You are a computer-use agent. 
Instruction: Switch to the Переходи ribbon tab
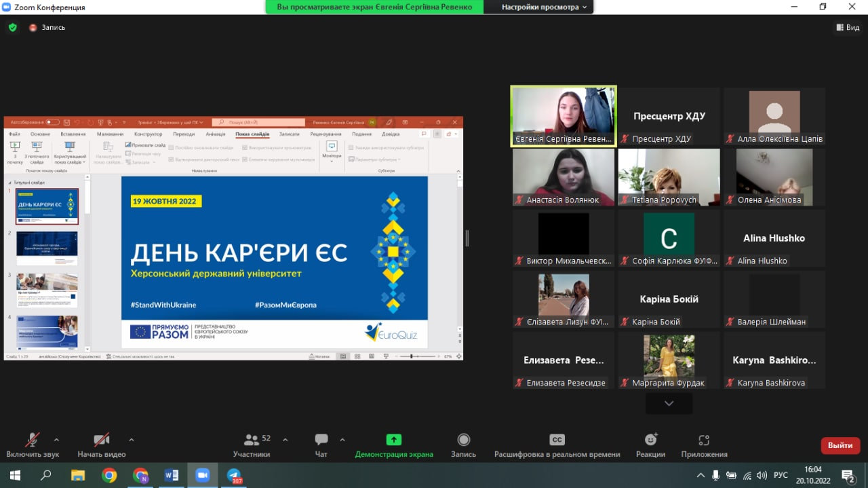[184, 134]
